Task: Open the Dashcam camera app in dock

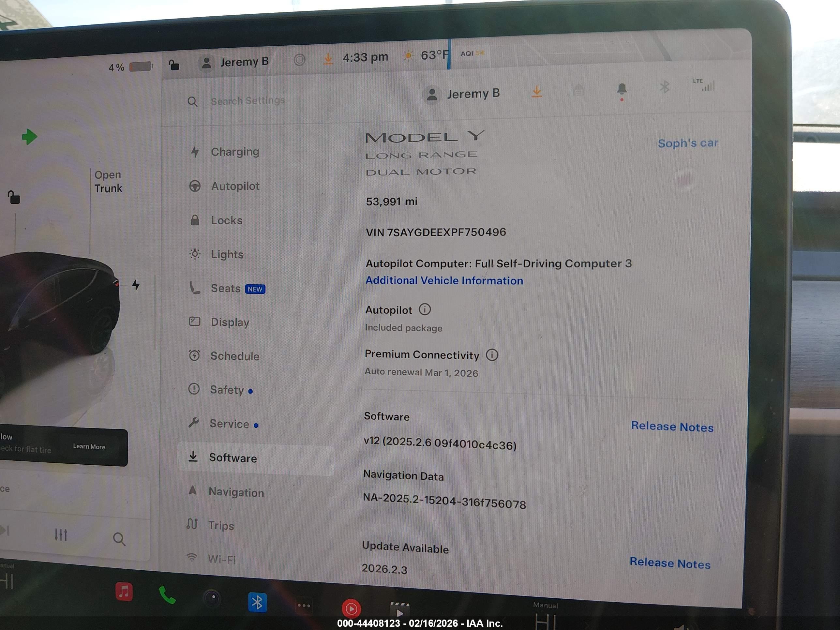Action: click(x=212, y=598)
